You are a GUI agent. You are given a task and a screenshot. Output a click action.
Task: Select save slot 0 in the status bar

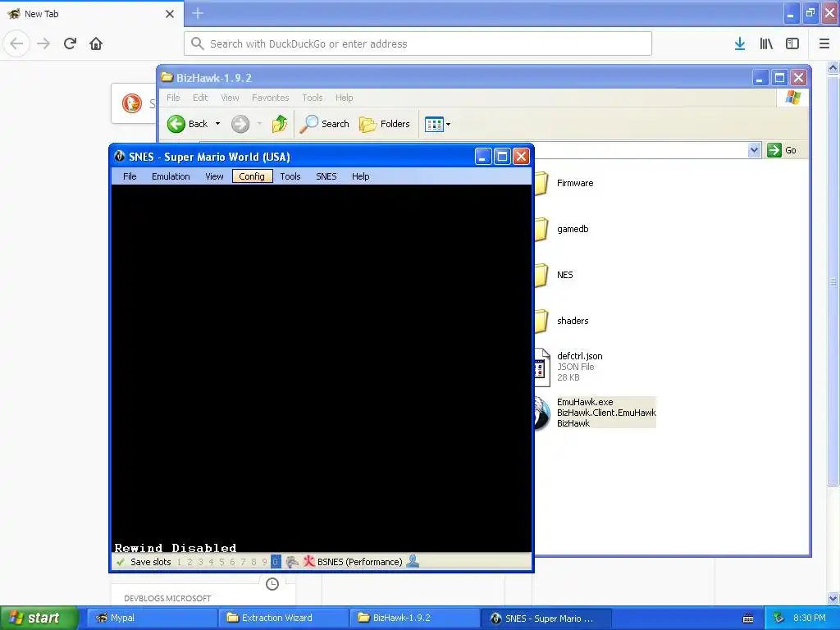276,562
